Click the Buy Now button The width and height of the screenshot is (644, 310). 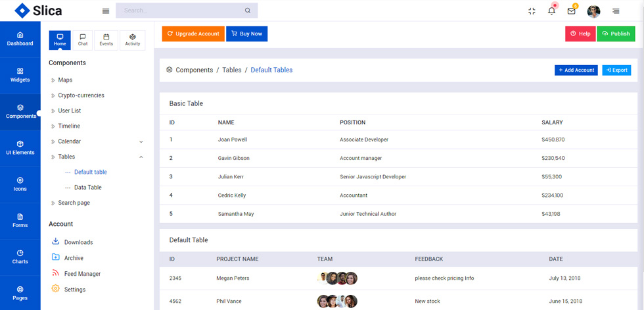pos(247,34)
